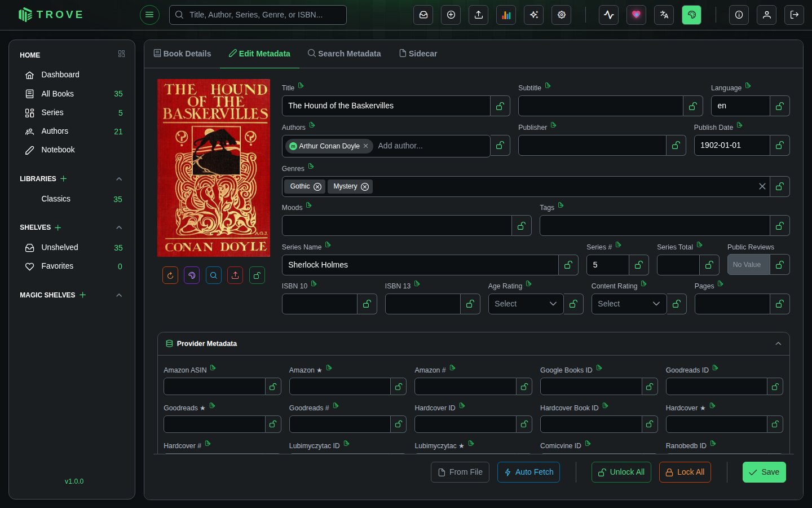Click the blue search cover icon under cover
This screenshot has width=812, height=508.
tap(214, 275)
